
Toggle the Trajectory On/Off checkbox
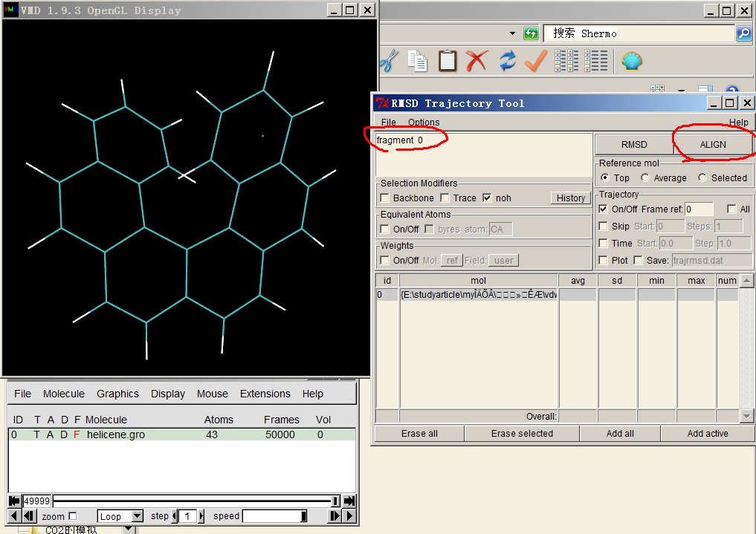pos(603,209)
